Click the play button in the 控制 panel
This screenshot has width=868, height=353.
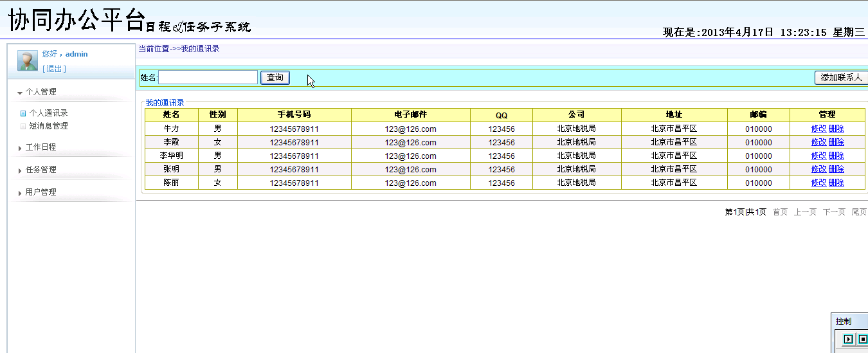(x=849, y=339)
